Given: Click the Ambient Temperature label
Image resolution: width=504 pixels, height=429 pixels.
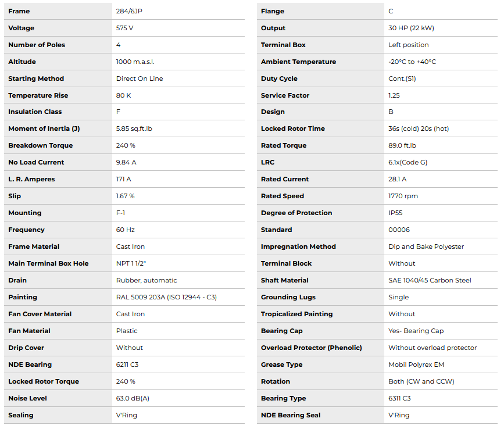Looking at the screenshot, I should click(298, 62).
